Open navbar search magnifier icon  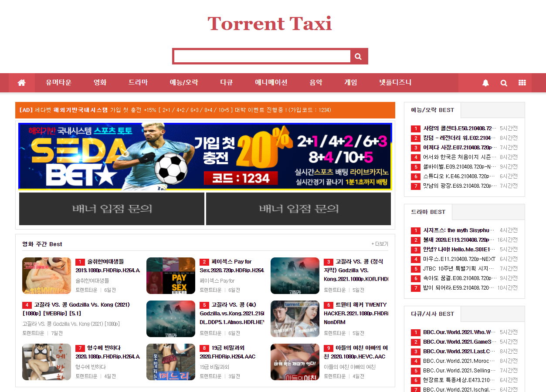[x=504, y=83]
